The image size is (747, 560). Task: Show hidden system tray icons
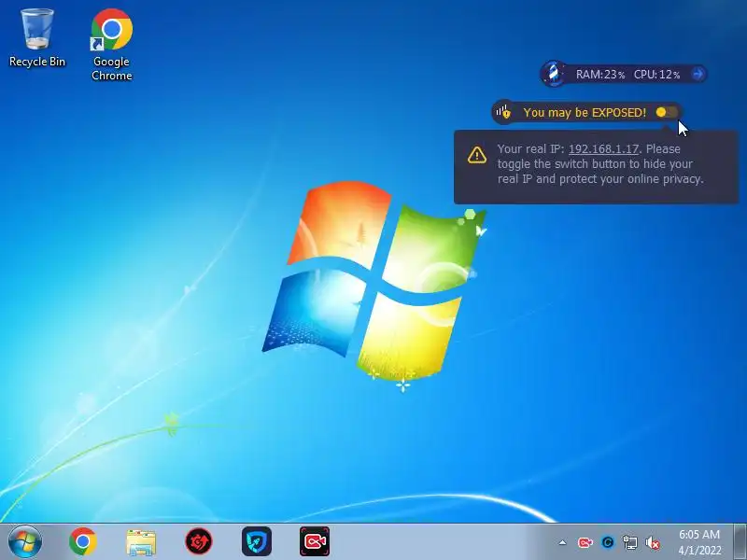(x=563, y=542)
